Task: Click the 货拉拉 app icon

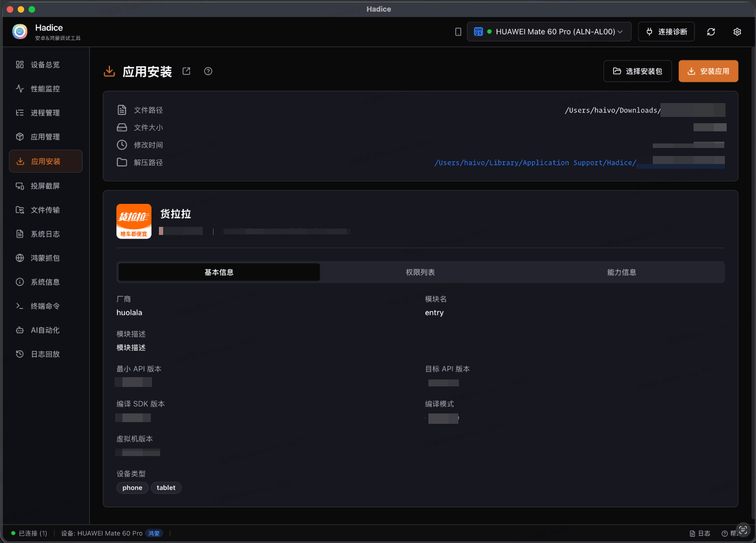Action: [134, 221]
